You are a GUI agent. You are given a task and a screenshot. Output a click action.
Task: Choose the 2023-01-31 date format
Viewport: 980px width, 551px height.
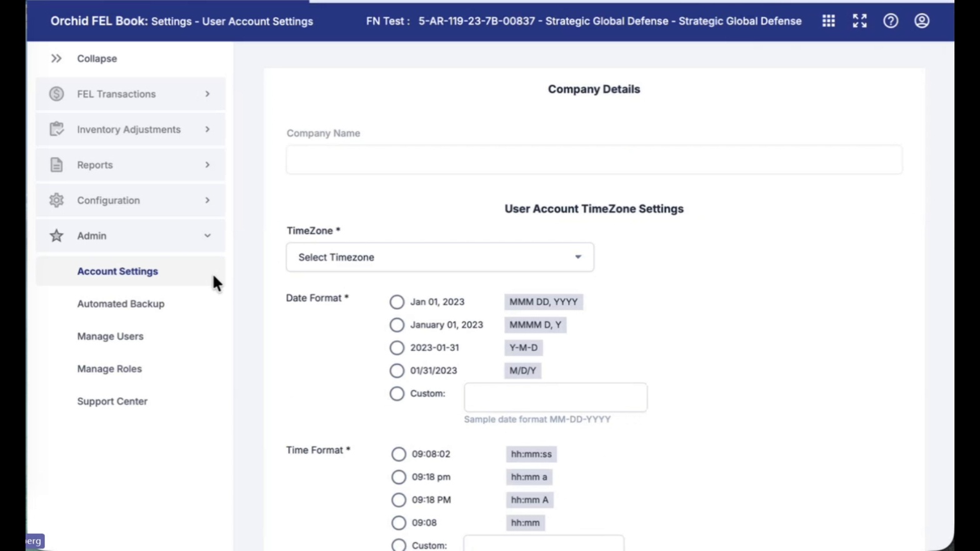(397, 348)
